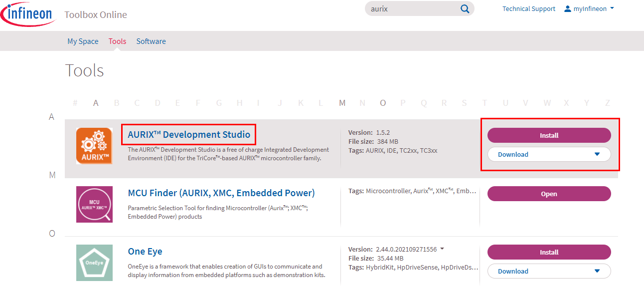Click the Toolbox Online title
644x297 pixels.
[x=96, y=14]
